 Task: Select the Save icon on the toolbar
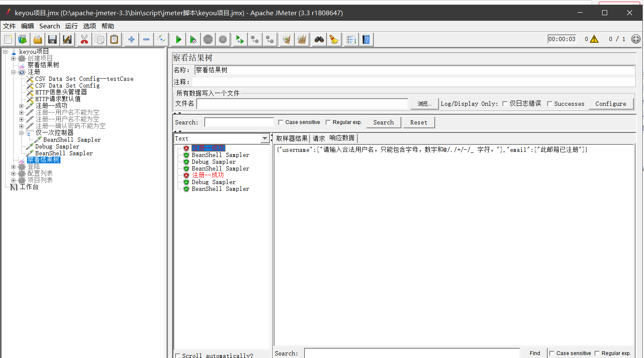(52, 39)
